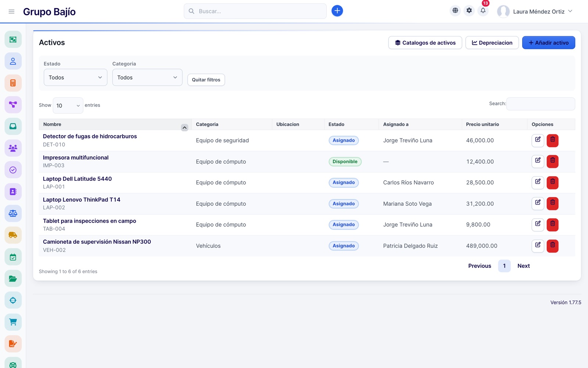Click Catalogos de activos button
The height and width of the screenshot is (368, 588).
pos(425,43)
